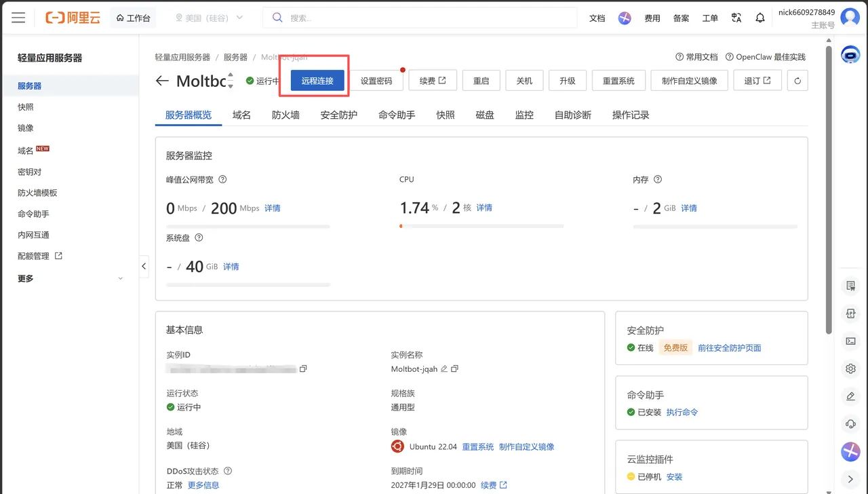Screen dimensions: 868x494
Task: Open notifications with the bell icon
Action: [760, 18]
